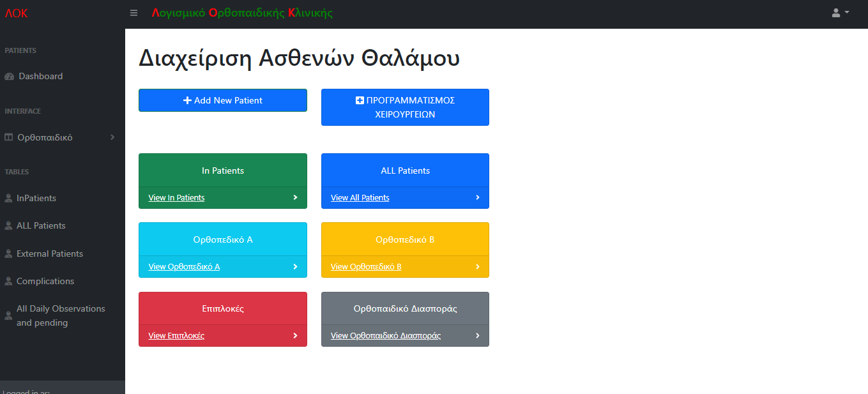Click the ALL Patients person icon in sidebar
Viewport: 868px width, 394px height.
8,225
